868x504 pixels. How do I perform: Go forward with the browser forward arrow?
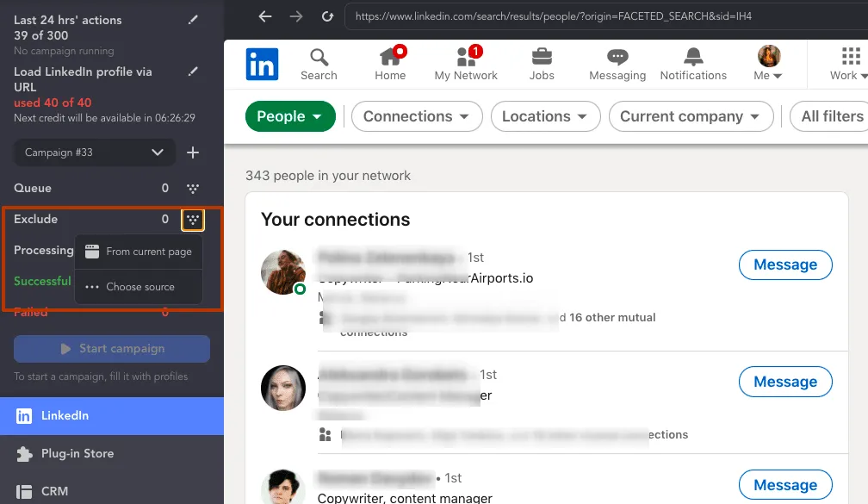click(296, 16)
